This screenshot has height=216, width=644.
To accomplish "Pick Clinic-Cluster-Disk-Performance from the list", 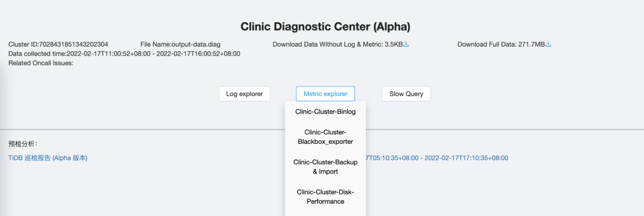I will click(326, 197).
